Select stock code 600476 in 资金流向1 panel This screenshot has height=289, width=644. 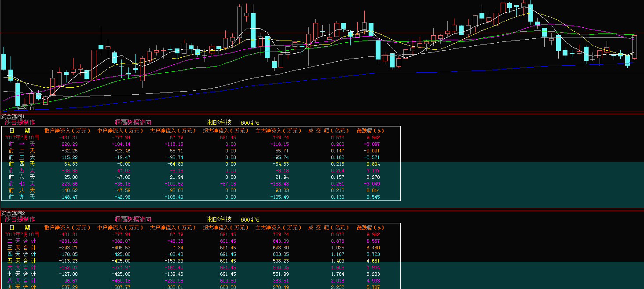(x=250, y=122)
